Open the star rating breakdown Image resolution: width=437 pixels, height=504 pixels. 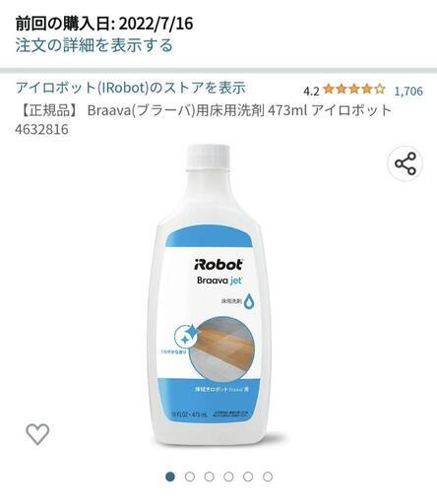[x=354, y=90]
